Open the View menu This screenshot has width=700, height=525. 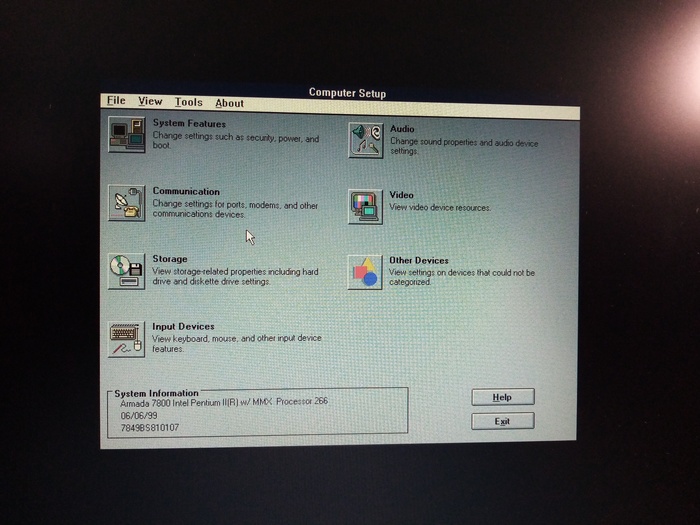[x=150, y=101]
